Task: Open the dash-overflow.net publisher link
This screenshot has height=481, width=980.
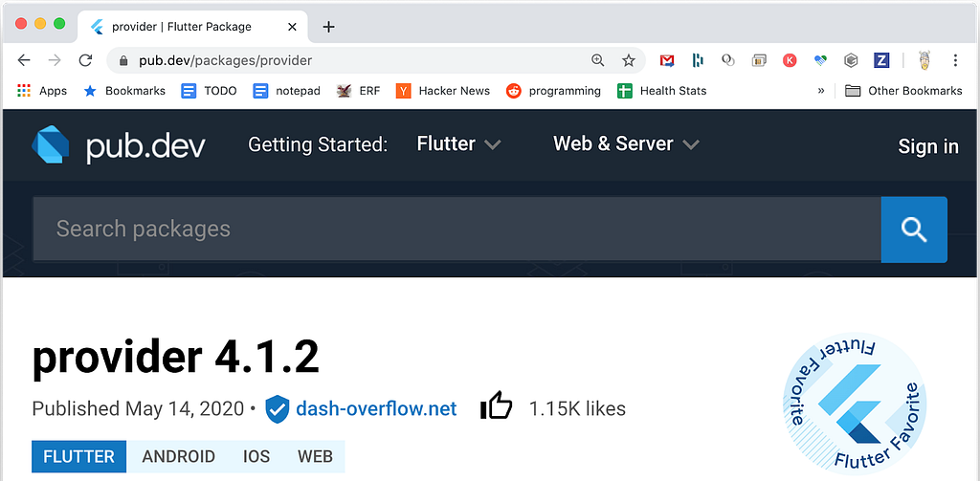Action: coord(376,408)
